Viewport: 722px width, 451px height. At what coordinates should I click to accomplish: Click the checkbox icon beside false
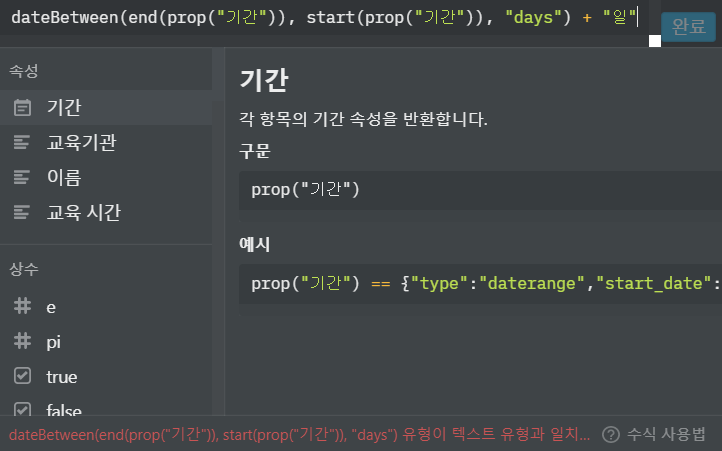[x=22, y=409]
